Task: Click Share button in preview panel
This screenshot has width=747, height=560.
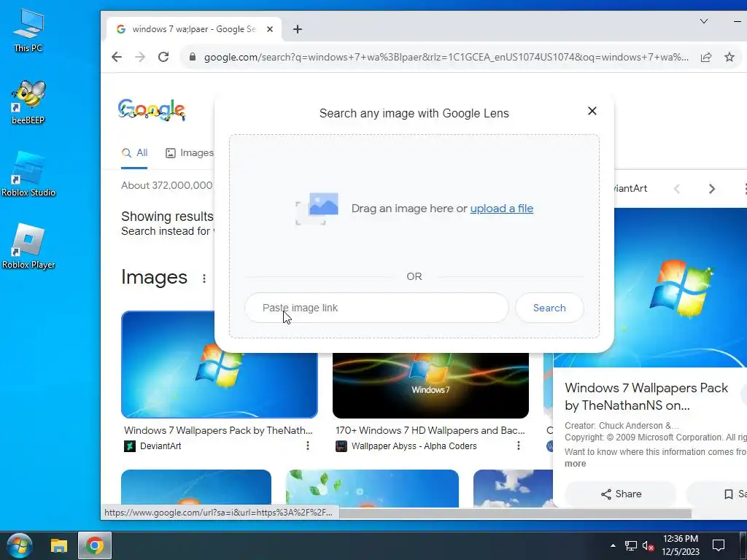Action: click(x=621, y=494)
